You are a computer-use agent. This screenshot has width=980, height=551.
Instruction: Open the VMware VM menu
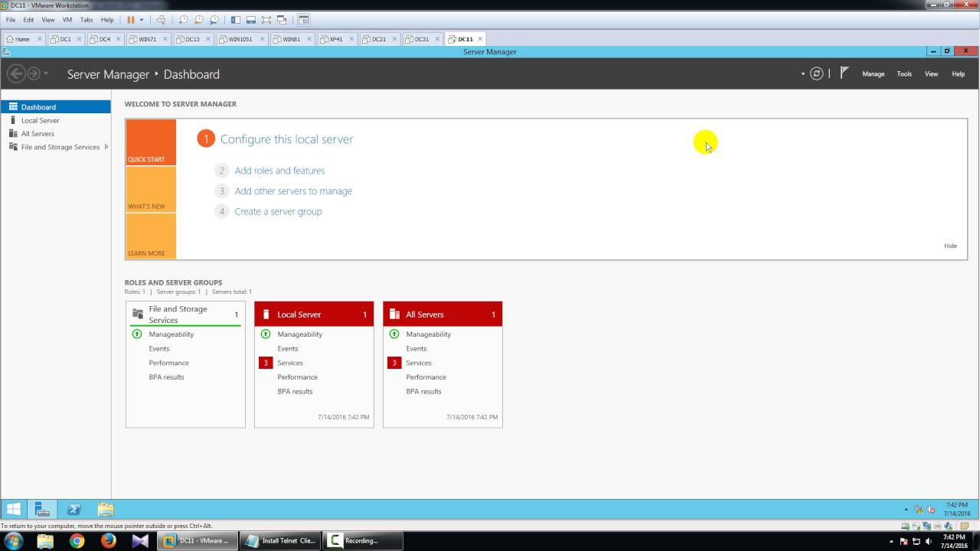[x=67, y=20]
